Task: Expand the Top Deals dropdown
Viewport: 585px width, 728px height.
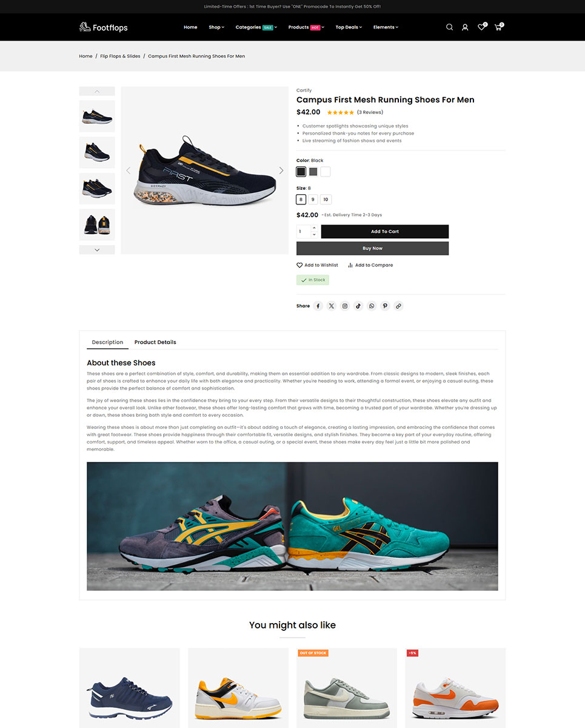Action: pos(349,27)
